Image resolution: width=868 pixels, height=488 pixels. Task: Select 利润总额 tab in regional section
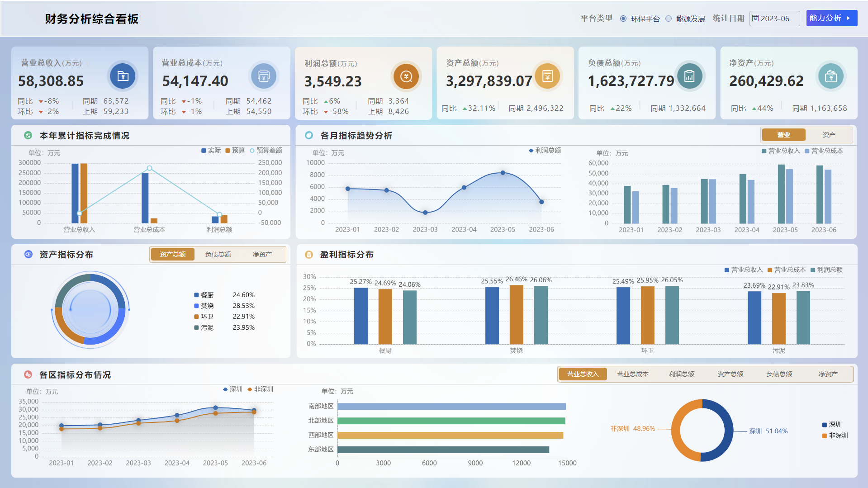tap(681, 374)
